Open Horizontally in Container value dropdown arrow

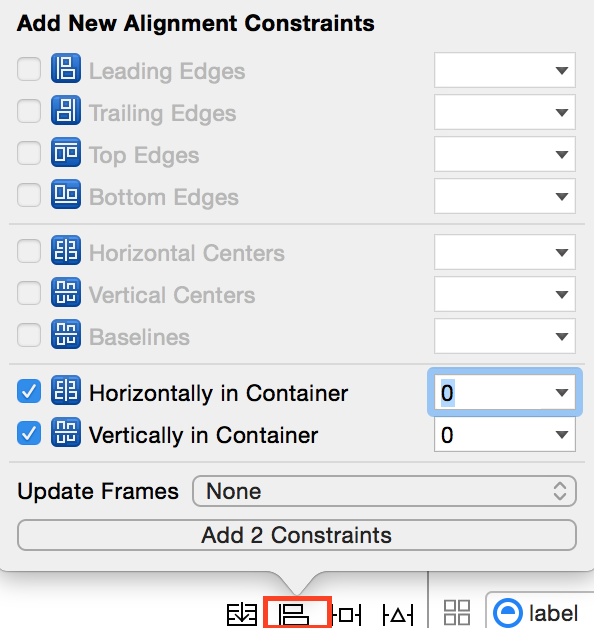click(562, 392)
